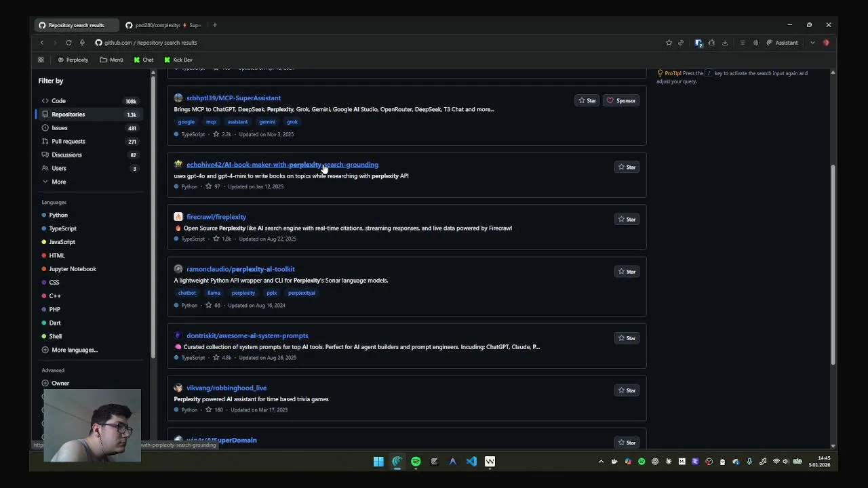Open the apps grid icon in bookmarks bar
Viewport: 868px width, 488px height.
click(x=41, y=60)
